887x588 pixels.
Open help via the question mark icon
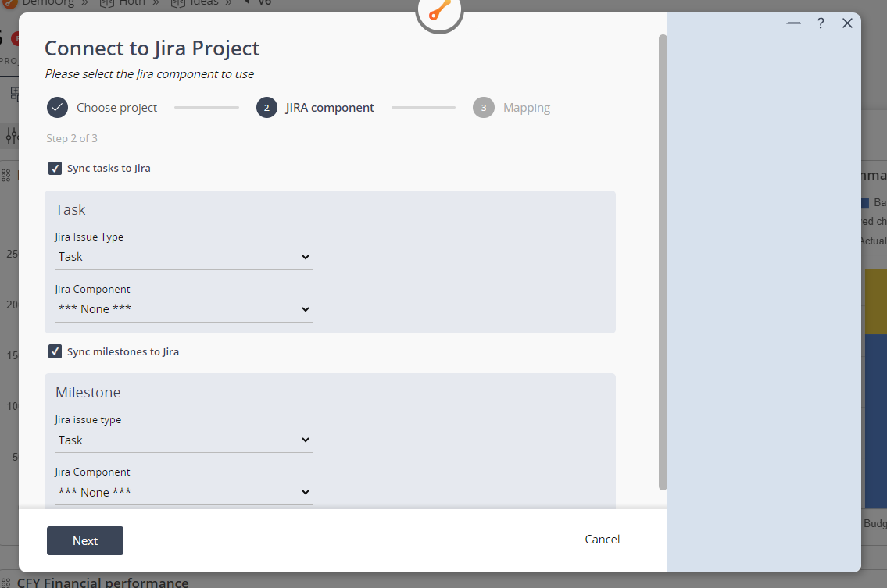coord(821,23)
